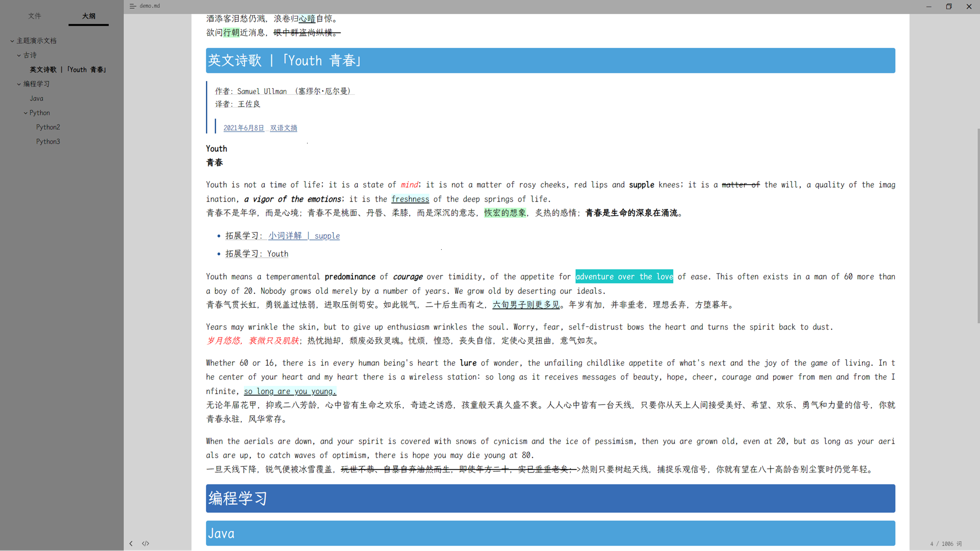Image resolution: width=980 pixels, height=551 pixels.
Task: Click the highlighted adventure over the love text
Action: click(x=624, y=277)
